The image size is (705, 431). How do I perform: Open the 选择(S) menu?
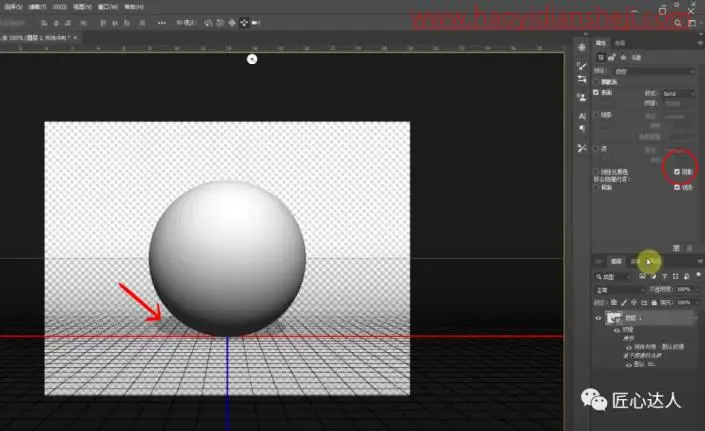click(x=13, y=7)
